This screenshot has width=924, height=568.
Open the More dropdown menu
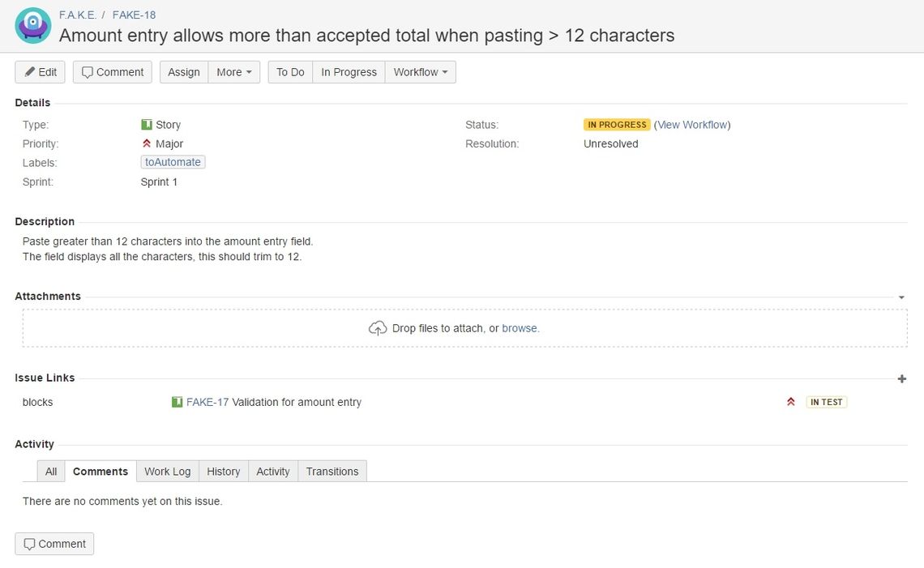[x=234, y=72]
